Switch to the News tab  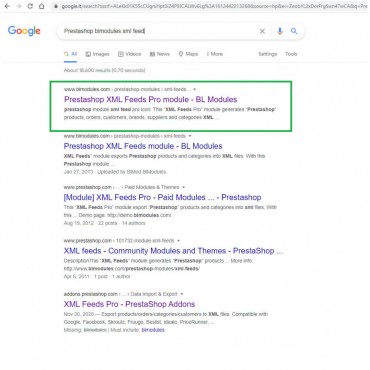tap(159, 54)
